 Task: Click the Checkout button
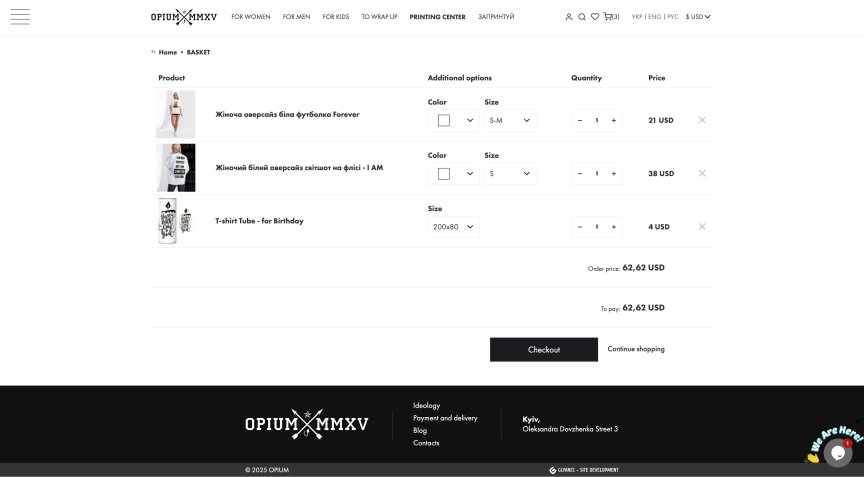point(544,350)
